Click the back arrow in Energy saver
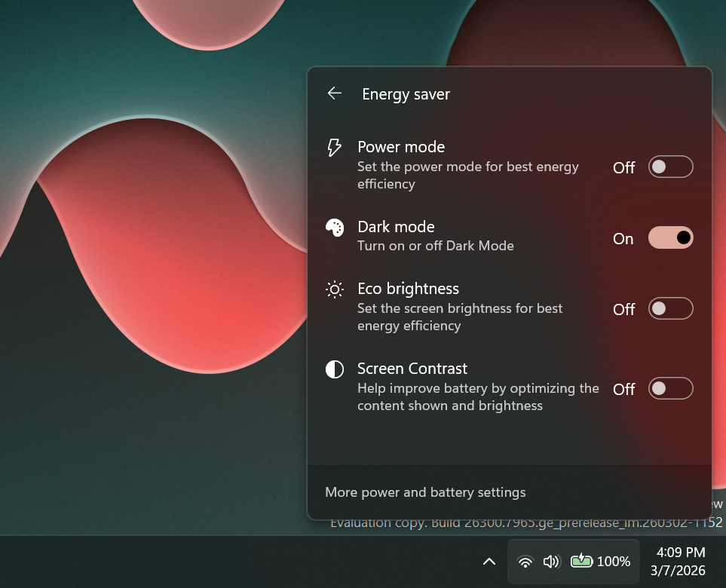This screenshot has height=588, width=726. coord(334,93)
